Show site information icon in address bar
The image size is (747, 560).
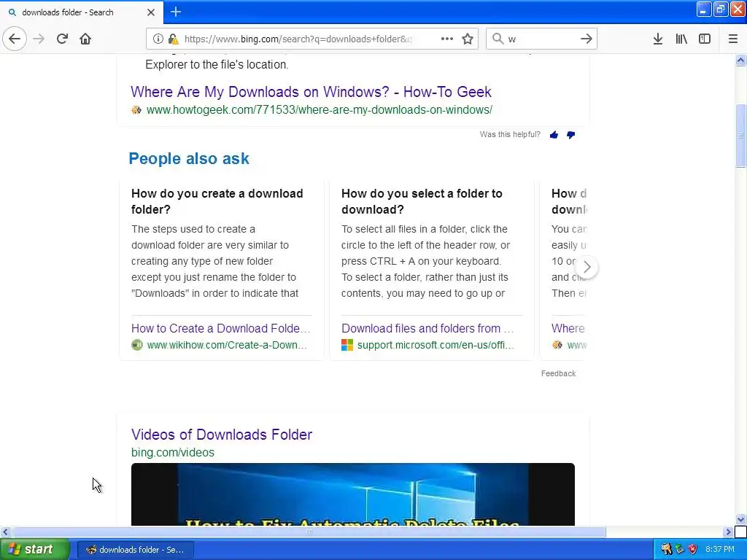pyautogui.click(x=158, y=39)
